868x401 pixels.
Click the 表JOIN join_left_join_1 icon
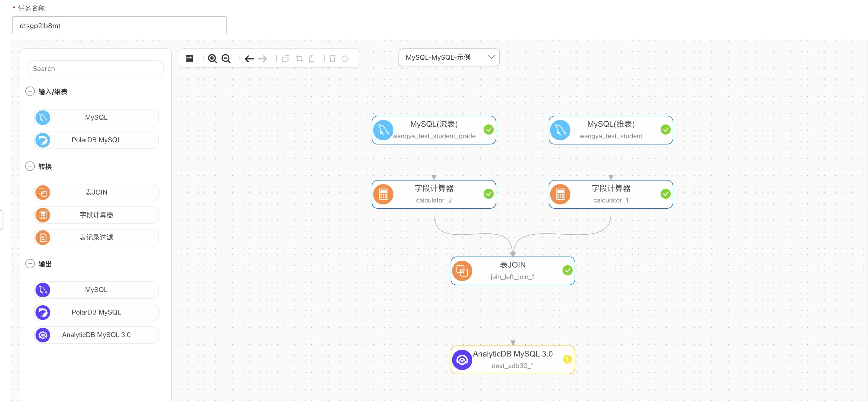click(x=462, y=270)
